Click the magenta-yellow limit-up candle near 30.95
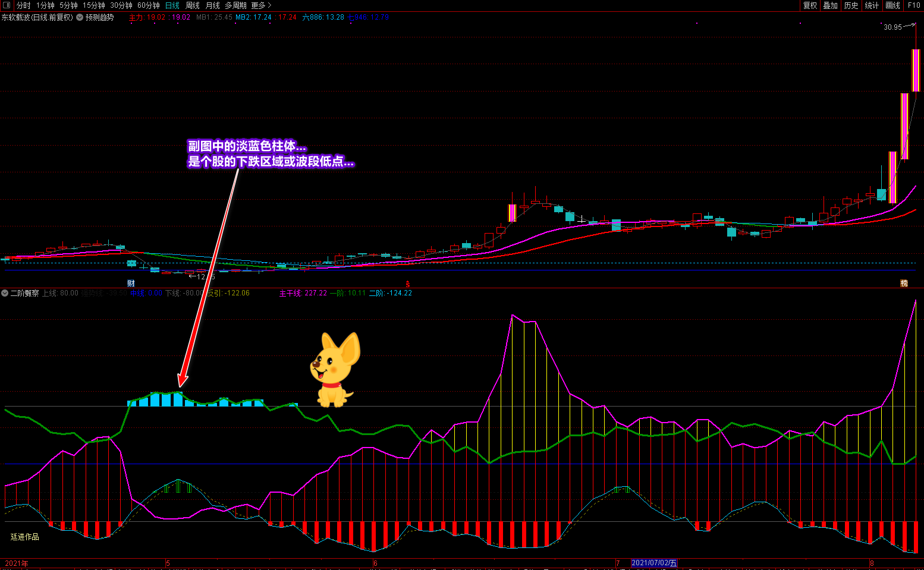This screenshot has height=570, width=924. point(916,70)
